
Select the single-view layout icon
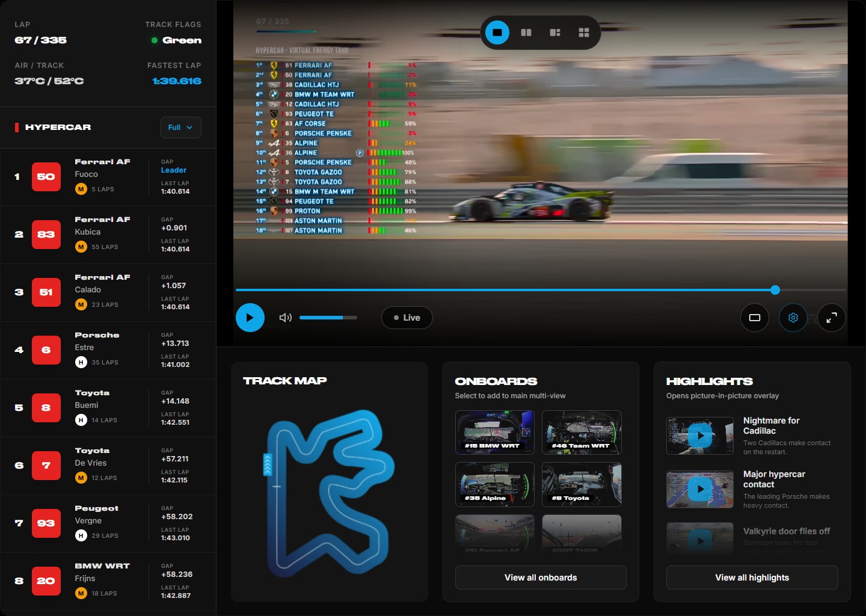[497, 32]
